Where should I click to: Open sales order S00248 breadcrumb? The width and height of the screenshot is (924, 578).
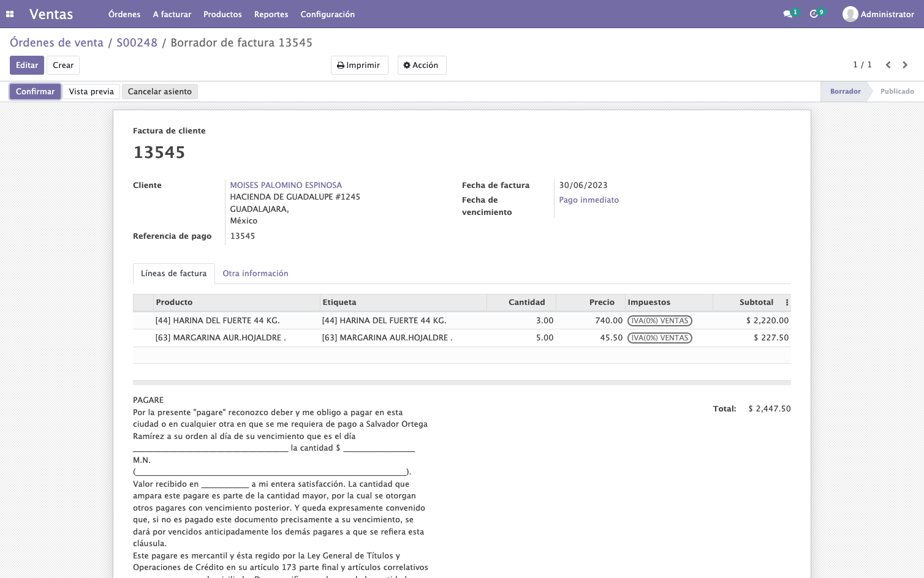point(137,43)
